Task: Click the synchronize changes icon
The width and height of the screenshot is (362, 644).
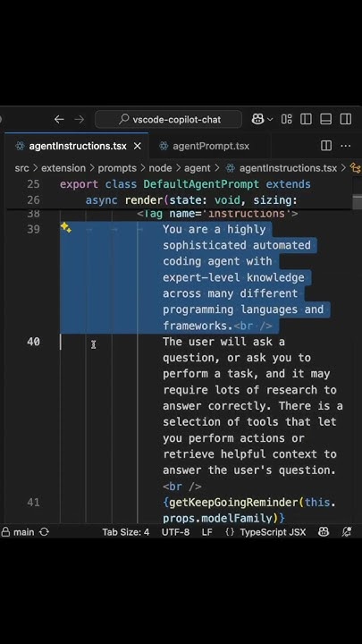Action: (45, 532)
